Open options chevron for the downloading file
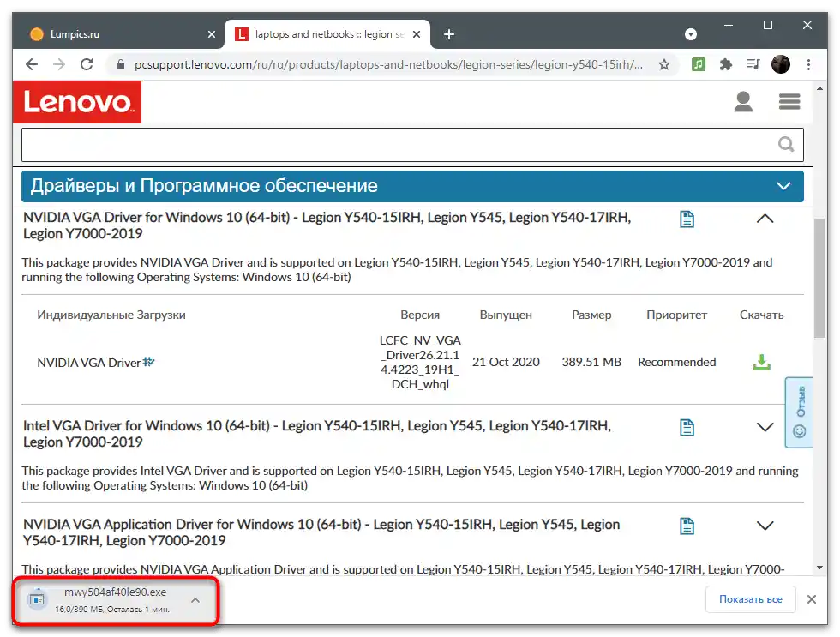 tap(195, 600)
